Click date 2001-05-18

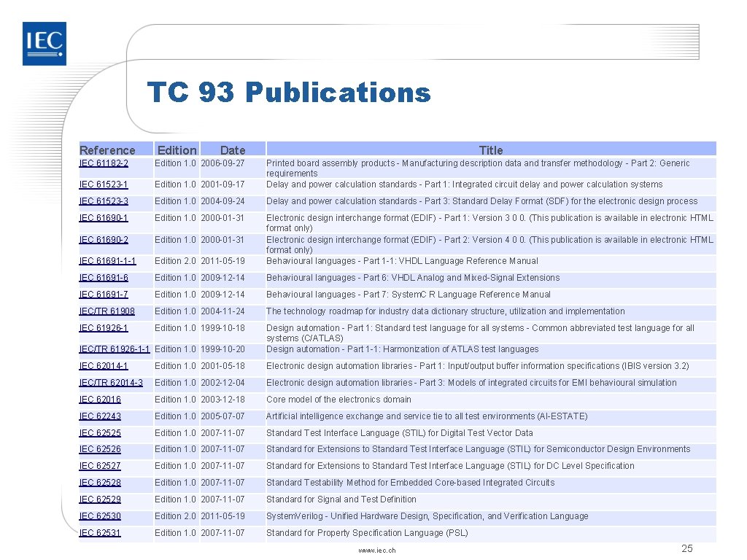(222, 366)
